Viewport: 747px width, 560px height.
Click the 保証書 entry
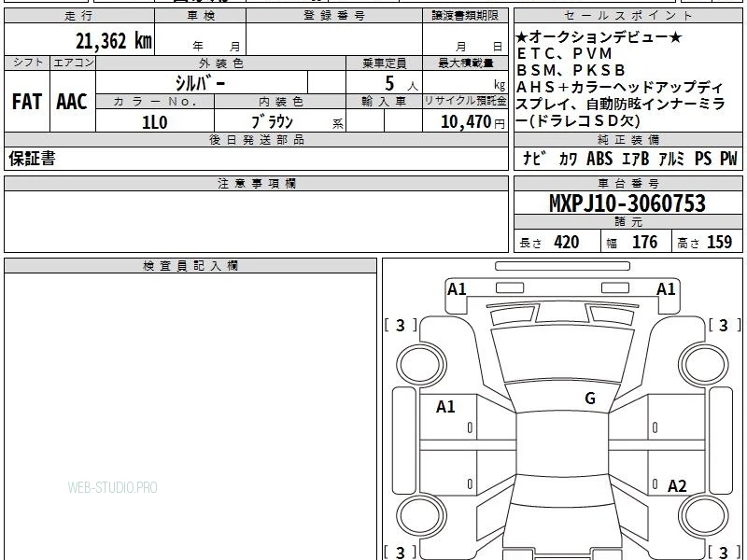[x=32, y=159]
